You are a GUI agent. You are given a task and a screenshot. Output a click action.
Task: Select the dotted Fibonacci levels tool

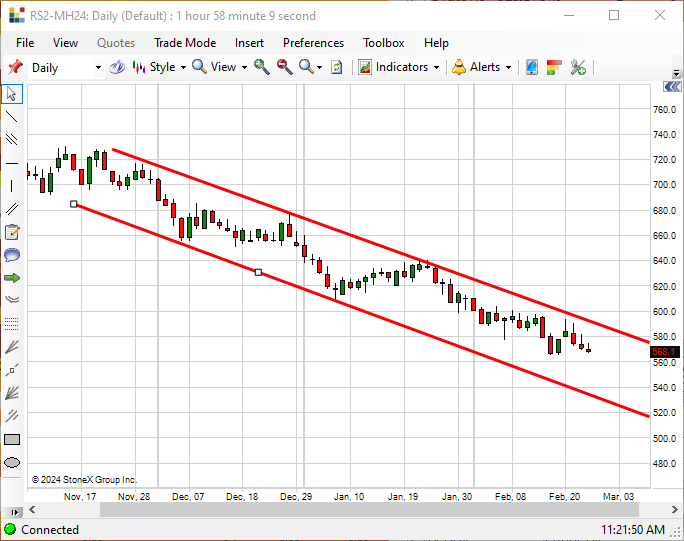[x=12, y=323]
